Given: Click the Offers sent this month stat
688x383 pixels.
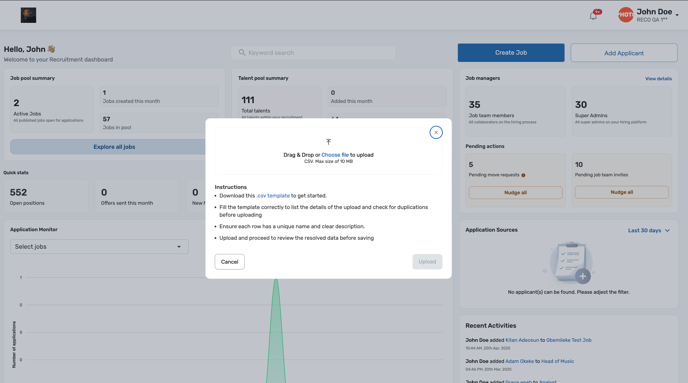Looking at the screenshot, I should (x=137, y=197).
